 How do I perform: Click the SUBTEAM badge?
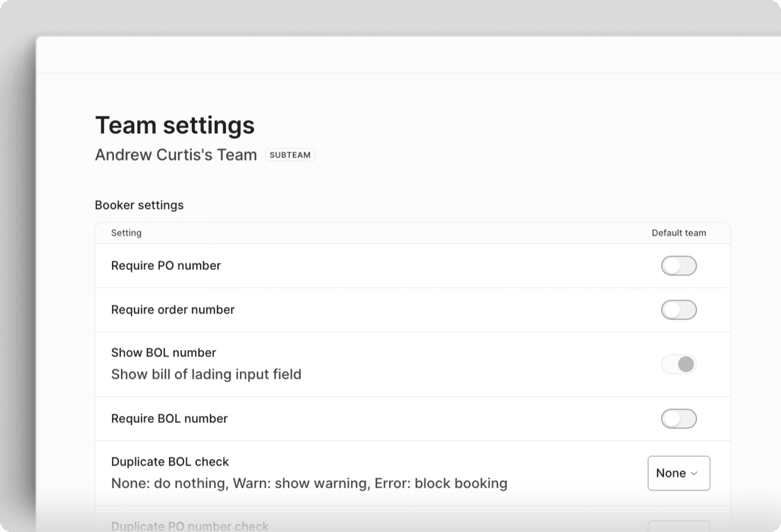(290, 154)
